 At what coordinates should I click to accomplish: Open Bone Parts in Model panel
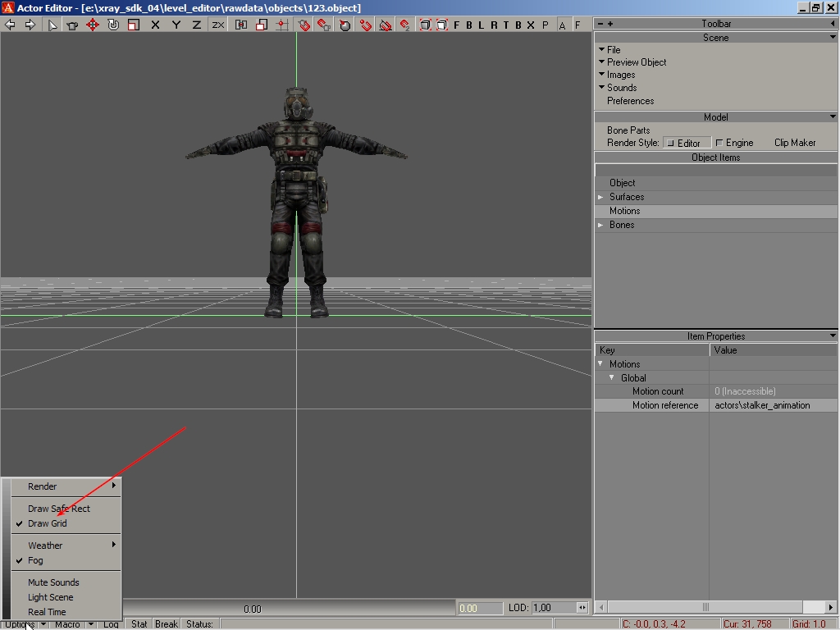pyautogui.click(x=628, y=130)
